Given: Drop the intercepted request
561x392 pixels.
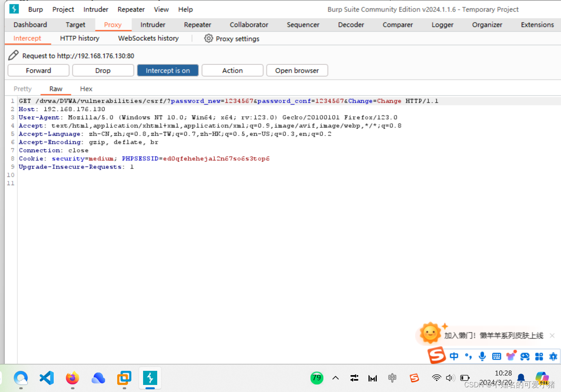Looking at the screenshot, I should (103, 71).
